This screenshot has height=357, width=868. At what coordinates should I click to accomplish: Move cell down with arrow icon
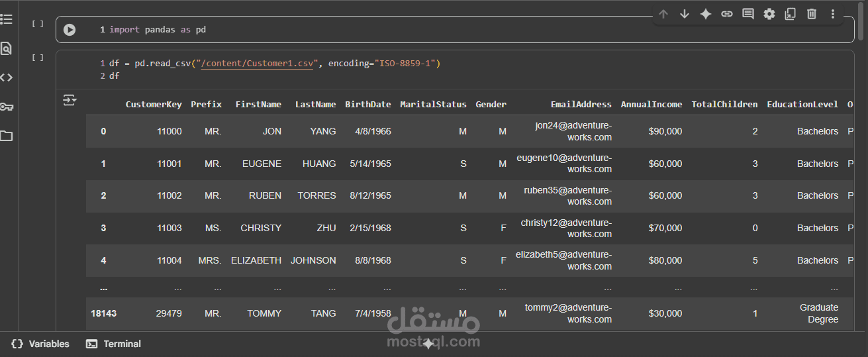685,14
